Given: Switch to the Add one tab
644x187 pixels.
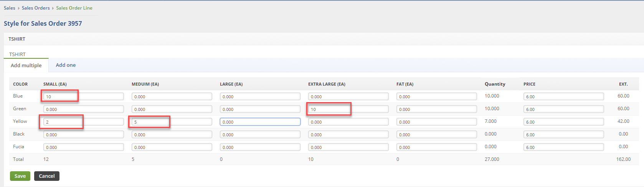Looking at the screenshot, I should [66, 65].
